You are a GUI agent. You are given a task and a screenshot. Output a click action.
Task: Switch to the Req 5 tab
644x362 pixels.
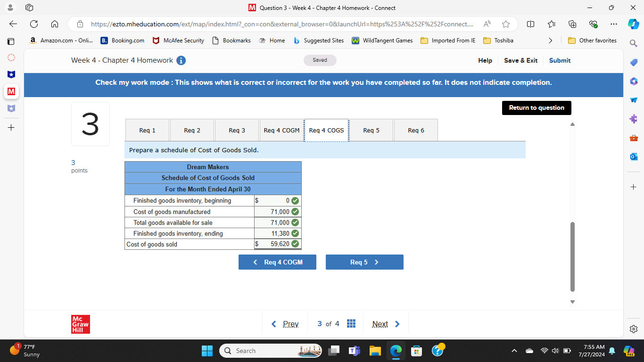[x=372, y=130]
